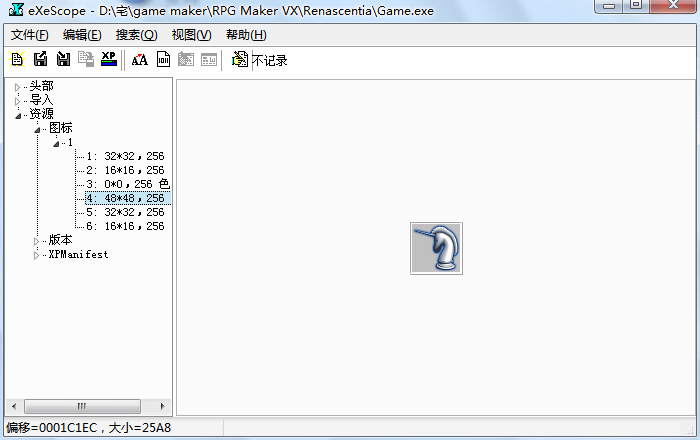The width and height of the screenshot is (700, 440).
Task: Maximize the eXeScope window
Action: click(x=636, y=6)
